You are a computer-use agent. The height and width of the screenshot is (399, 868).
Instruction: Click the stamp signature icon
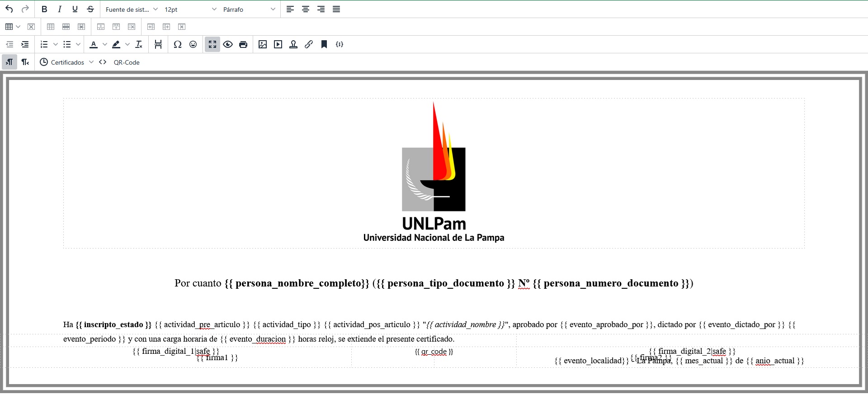293,44
